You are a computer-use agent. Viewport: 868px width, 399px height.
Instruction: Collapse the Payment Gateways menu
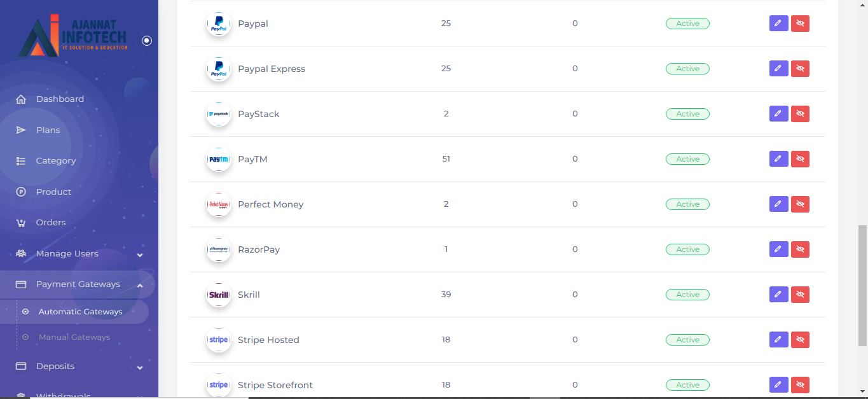140,285
